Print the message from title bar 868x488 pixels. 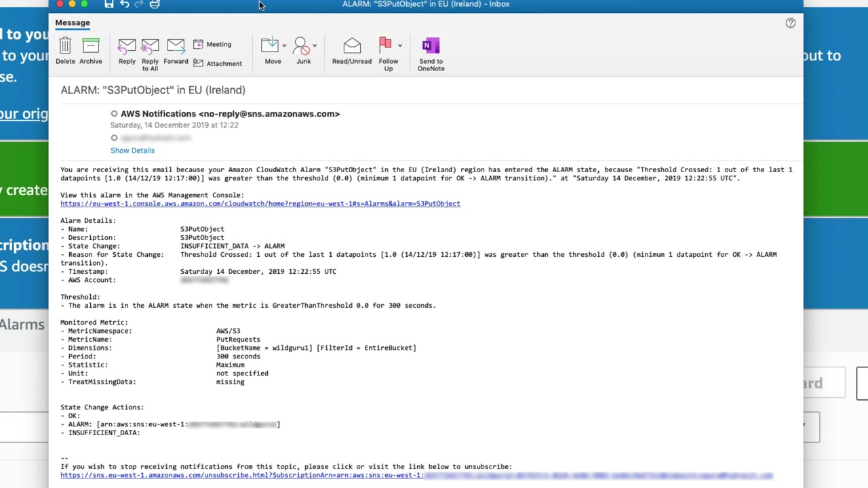[x=155, y=4]
